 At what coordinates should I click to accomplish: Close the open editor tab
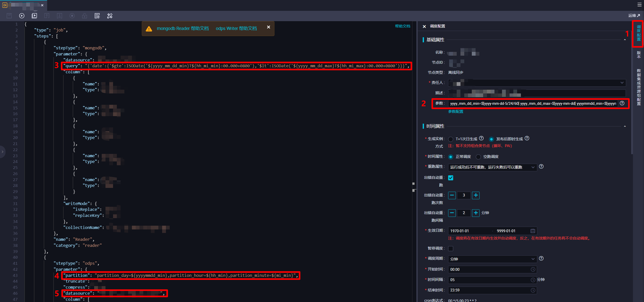42,5
